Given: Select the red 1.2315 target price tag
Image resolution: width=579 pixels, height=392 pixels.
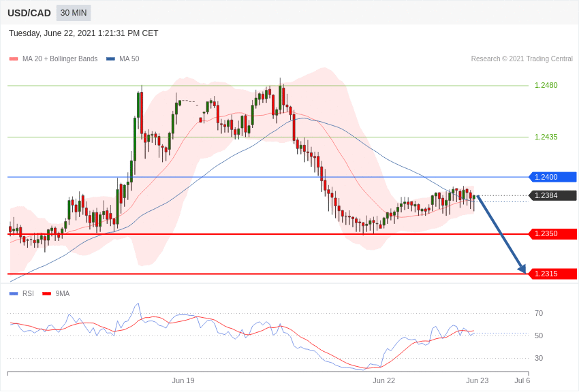Looking at the screenshot, I should [553, 274].
